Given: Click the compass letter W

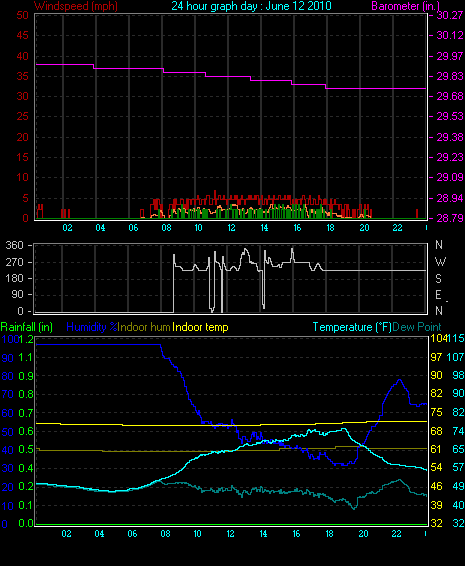Looking at the screenshot, I should pos(440,262).
